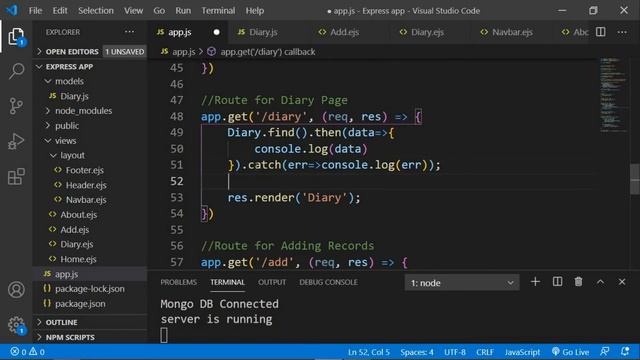640x360 pixels.
Task: Switch to the PROBLEMS panel tab
Action: tap(178, 282)
